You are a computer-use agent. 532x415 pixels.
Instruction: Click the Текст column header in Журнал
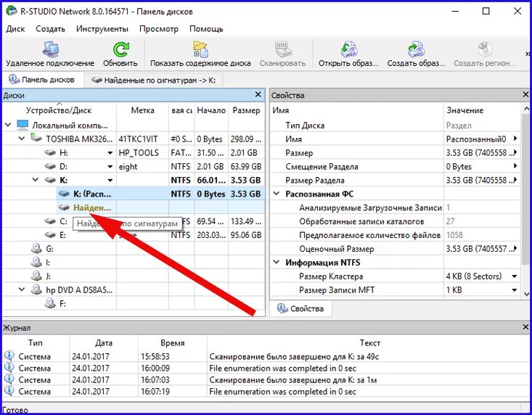(370, 342)
